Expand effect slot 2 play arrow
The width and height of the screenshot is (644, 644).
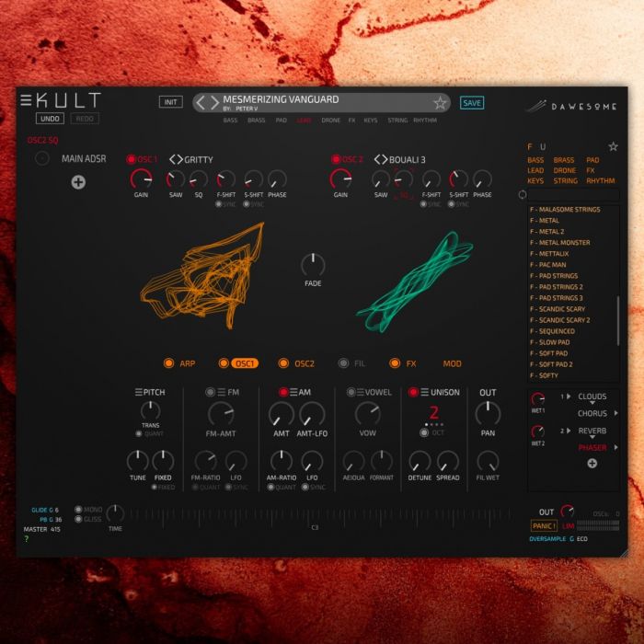pyautogui.click(x=569, y=431)
